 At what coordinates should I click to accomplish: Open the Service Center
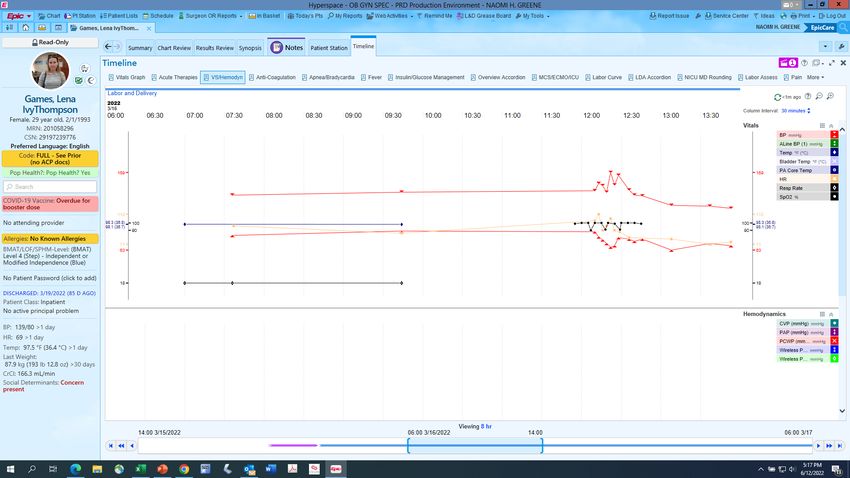726,16
